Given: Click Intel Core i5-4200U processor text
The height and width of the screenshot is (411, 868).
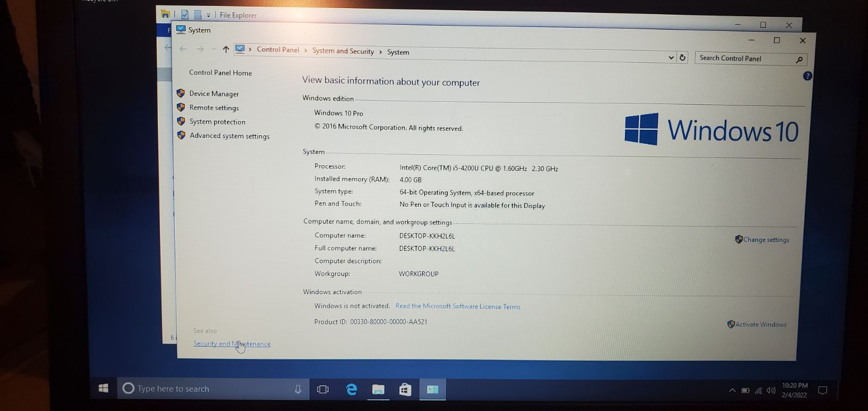Looking at the screenshot, I should click(479, 168).
